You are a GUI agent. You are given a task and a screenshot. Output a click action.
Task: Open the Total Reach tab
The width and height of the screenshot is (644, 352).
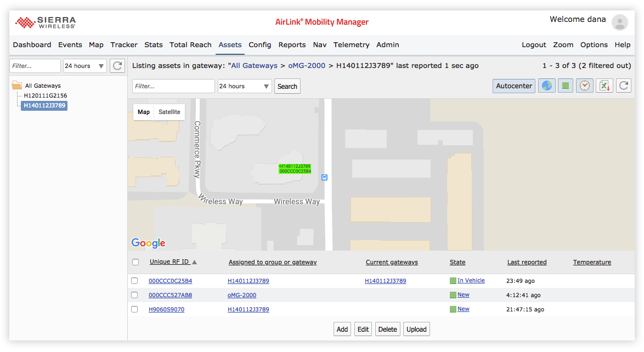190,45
